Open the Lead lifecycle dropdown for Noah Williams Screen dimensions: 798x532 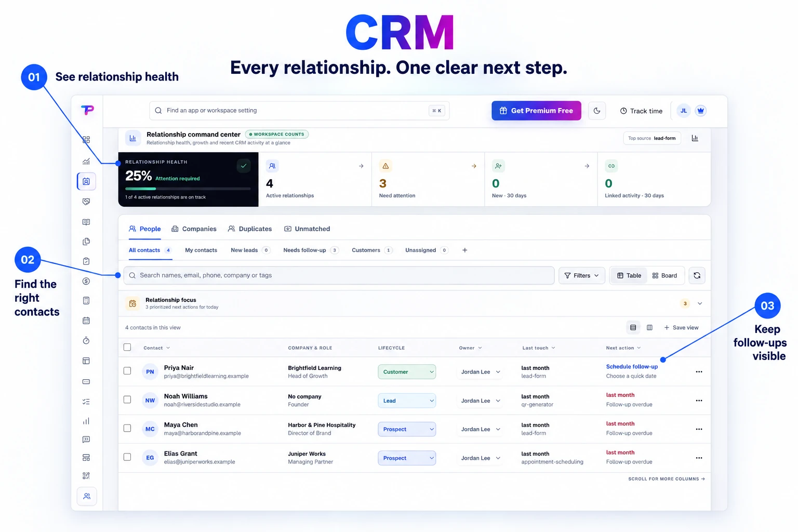tap(407, 401)
